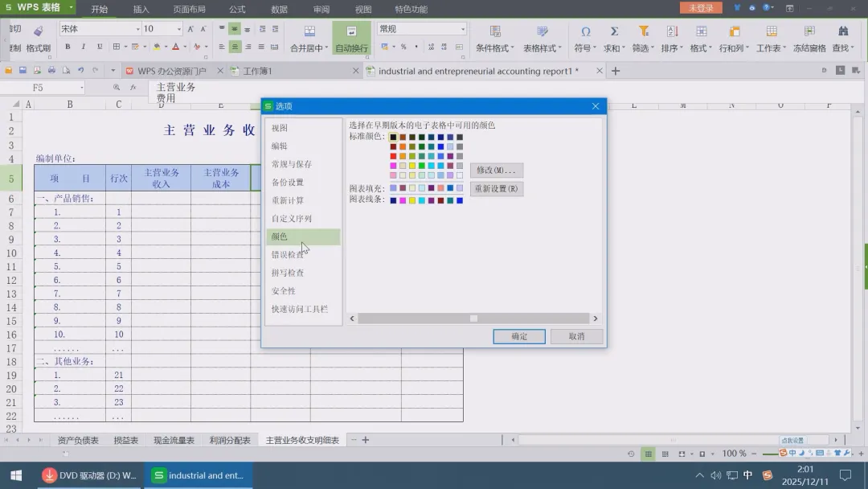Click the align left icon
This screenshot has height=489, width=868.
point(222,47)
